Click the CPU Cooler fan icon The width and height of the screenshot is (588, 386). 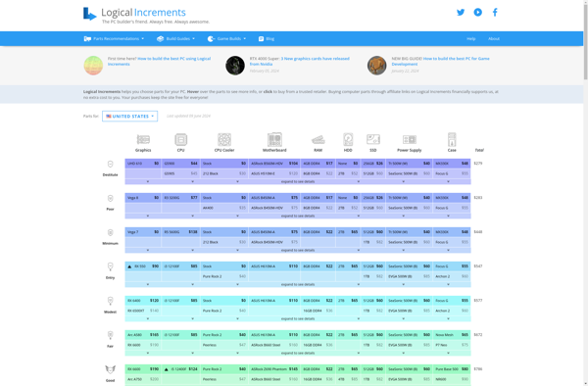point(224,140)
